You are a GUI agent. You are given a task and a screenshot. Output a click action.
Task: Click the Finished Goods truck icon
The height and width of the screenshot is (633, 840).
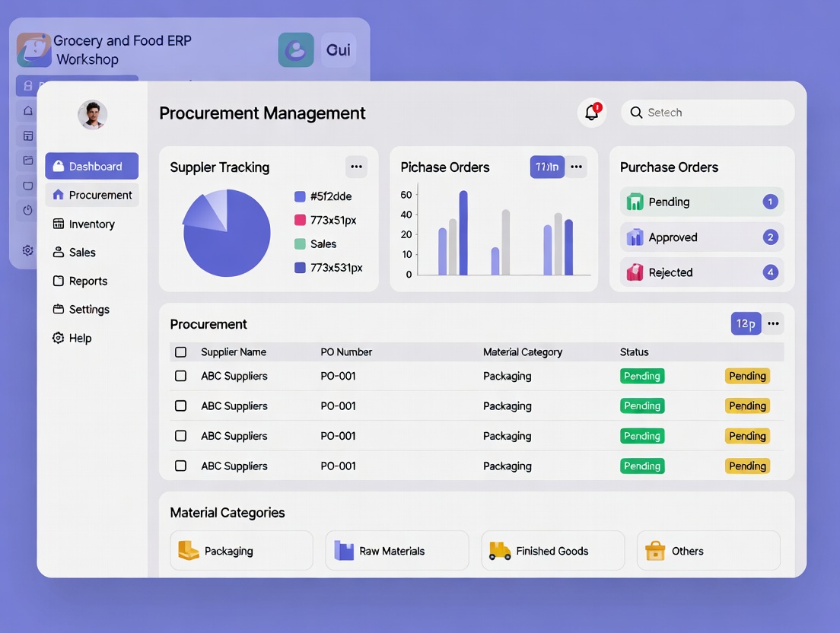(499, 551)
